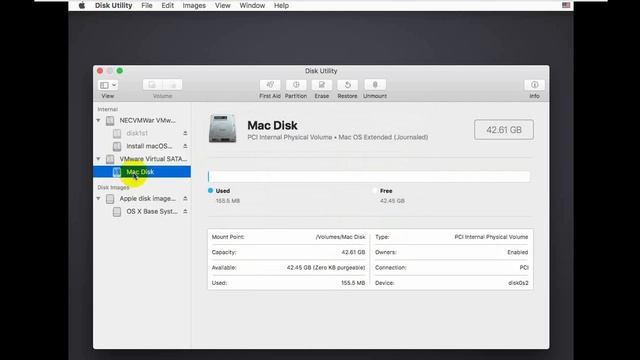
Task: Click the 42.61 GB capacity box
Action: [x=504, y=130]
